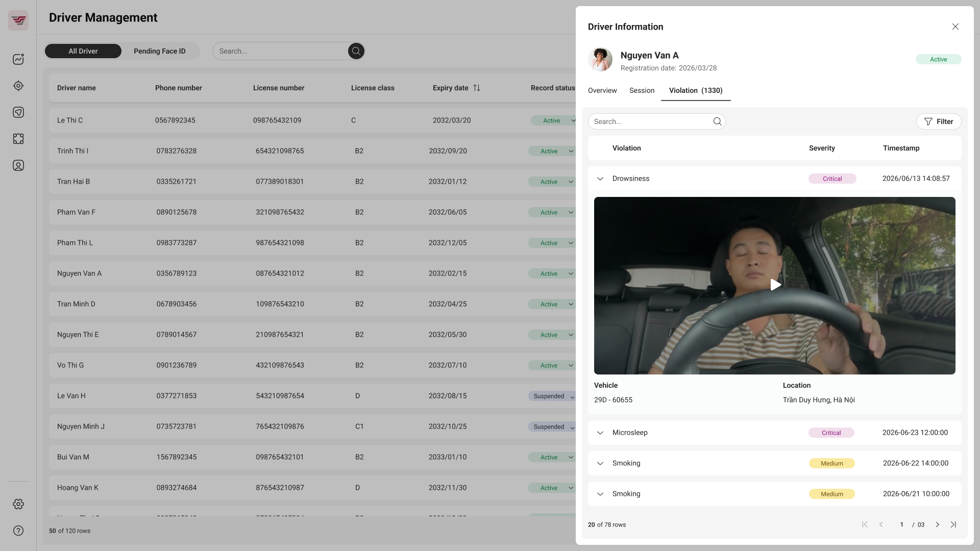Click the Critical badge on Drowsiness

(x=832, y=179)
